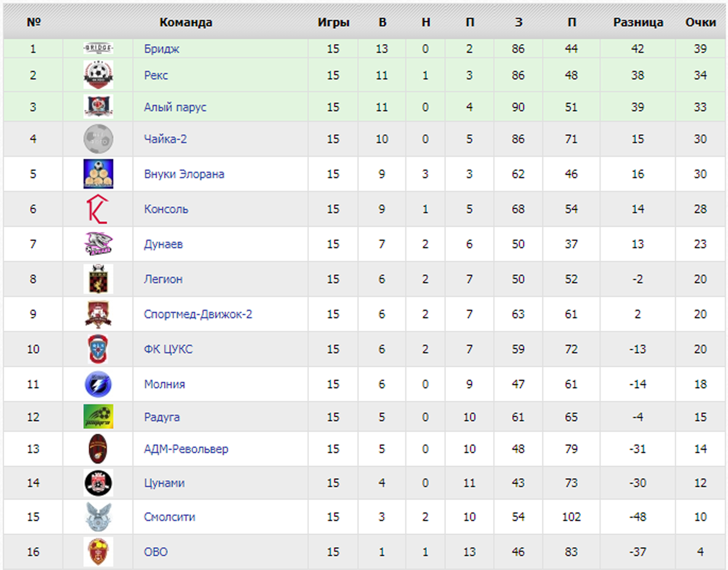Open the Алый парус team crest
Screen dimensions: 728x570
[x=98, y=107]
